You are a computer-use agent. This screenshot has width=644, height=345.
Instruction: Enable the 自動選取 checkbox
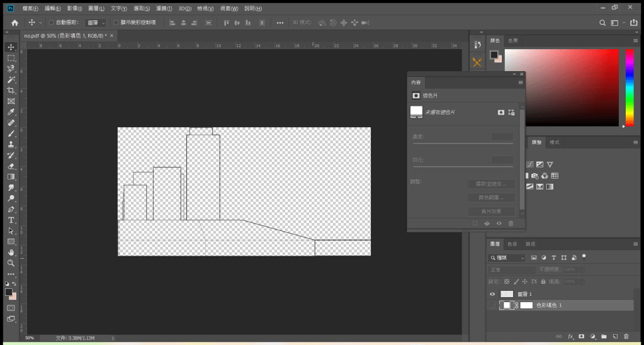[51, 23]
